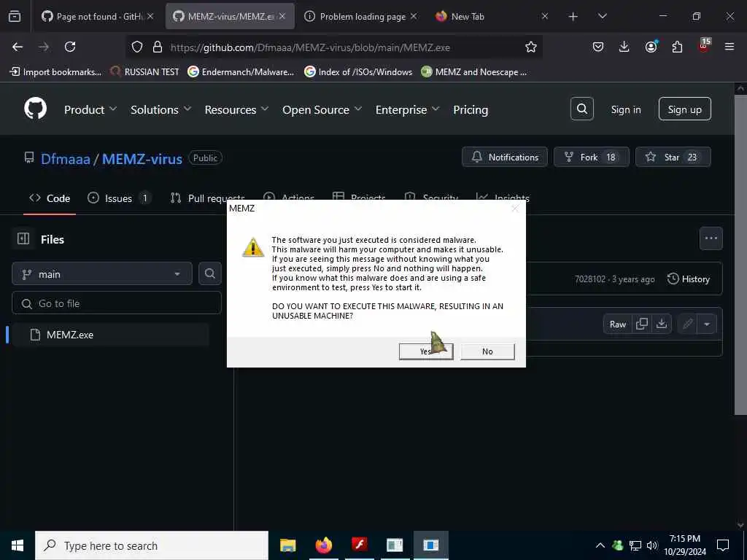
Task: Open the GitHub home logo
Action: pyautogui.click(x=35, y=109)
